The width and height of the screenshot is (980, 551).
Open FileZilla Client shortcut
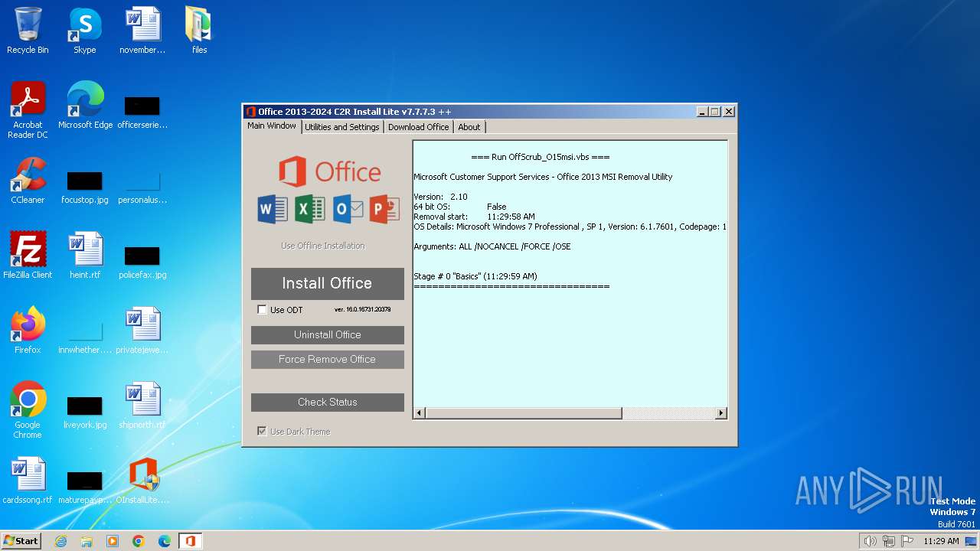point(28,256)
